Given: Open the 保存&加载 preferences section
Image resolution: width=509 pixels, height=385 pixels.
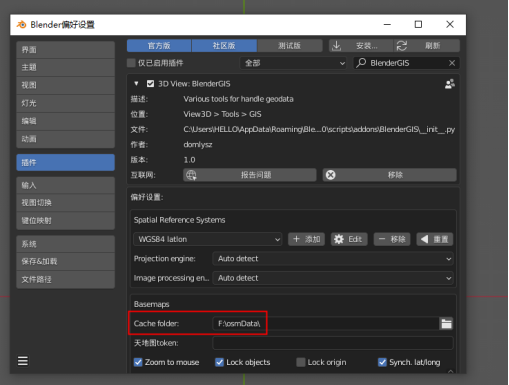Looking at the screenshot, I should point(66,261).
